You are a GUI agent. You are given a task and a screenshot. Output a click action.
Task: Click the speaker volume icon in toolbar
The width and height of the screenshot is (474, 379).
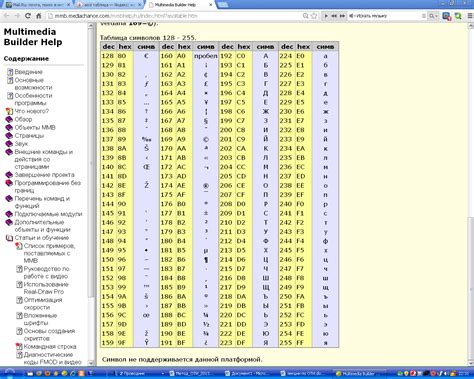[x=351, y=16]
